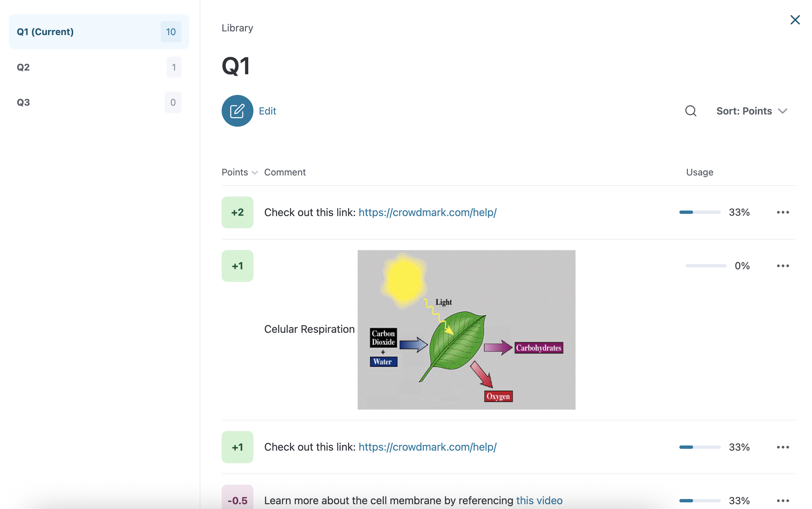This screenshot has height=509, width=812.
Task: Close the library panel with X
Action: coord(795,20)
